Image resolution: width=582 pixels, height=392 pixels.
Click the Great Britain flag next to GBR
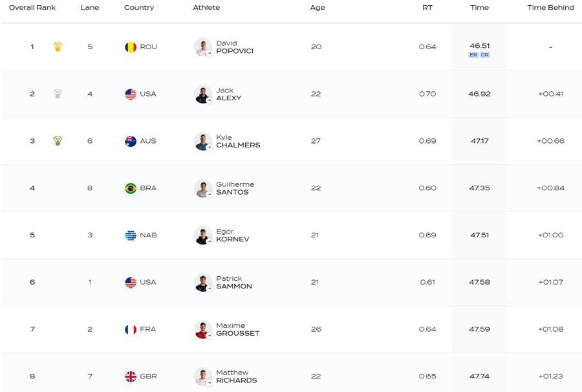tap(131, 376)
